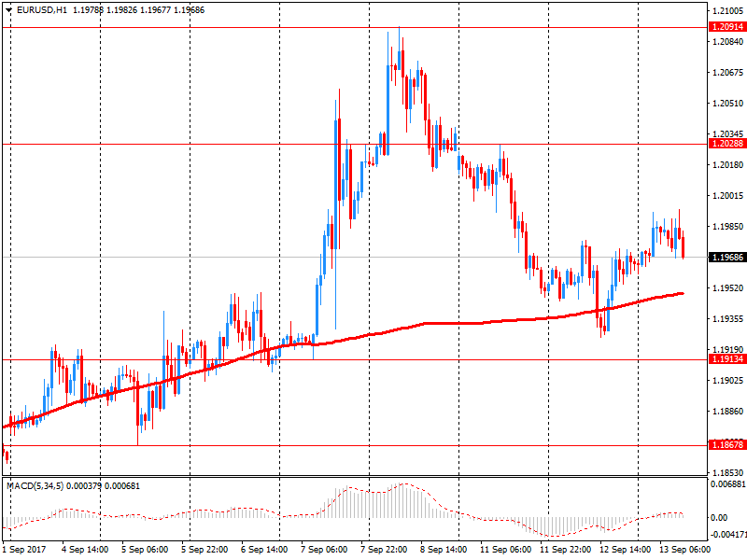Select the 1.20288 horizontal line price label
This screenshot has width=747, height=560.
727,144
